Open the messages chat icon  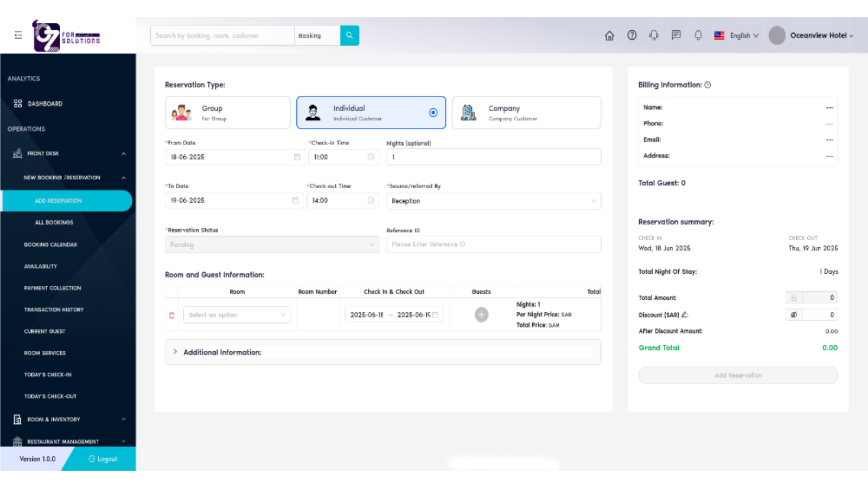click(676, 35)
